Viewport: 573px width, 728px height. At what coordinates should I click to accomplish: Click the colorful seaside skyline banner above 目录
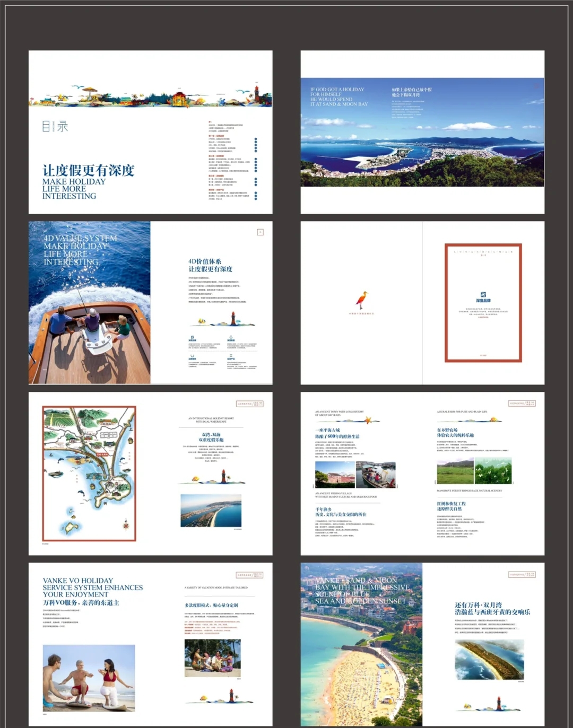coord(150,95)
